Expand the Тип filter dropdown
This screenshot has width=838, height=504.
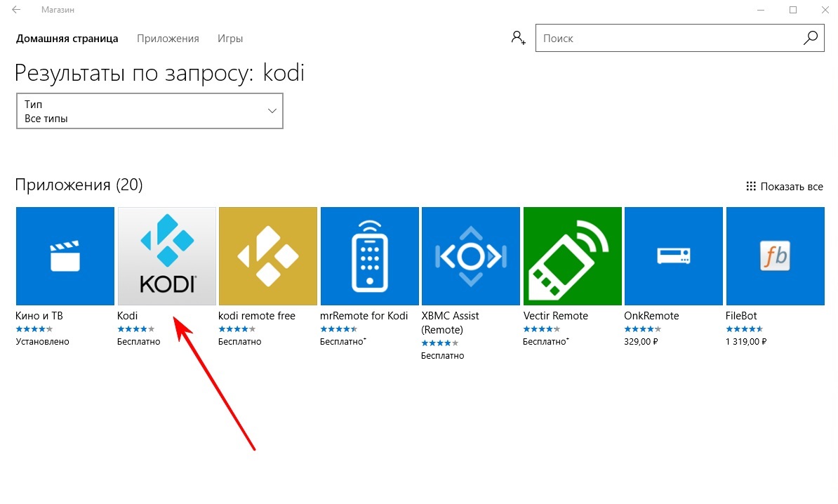149,111
